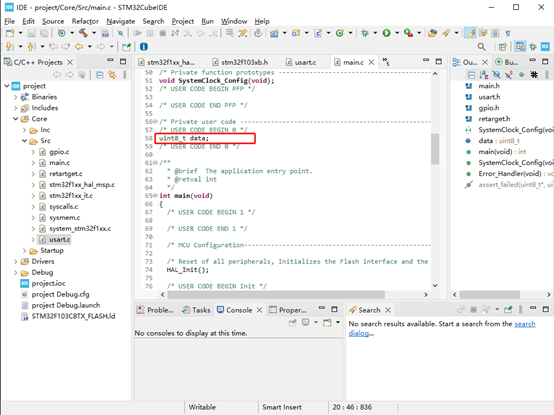Toggle Show Whitespace Characters pilcrow
This screenshot has height=415, width=554.
[x=508, y=33]
